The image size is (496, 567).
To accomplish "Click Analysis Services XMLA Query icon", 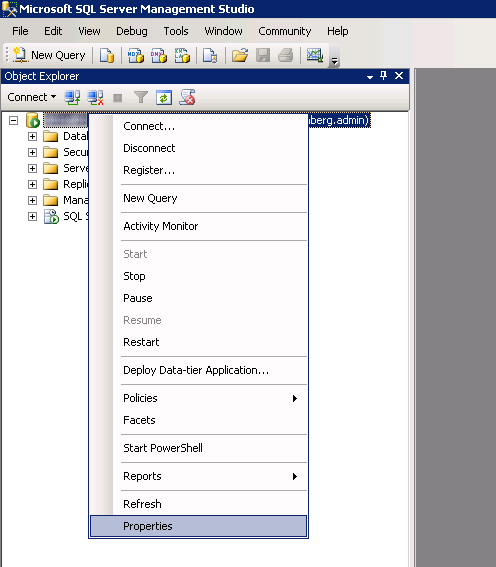I will [182, 55].
